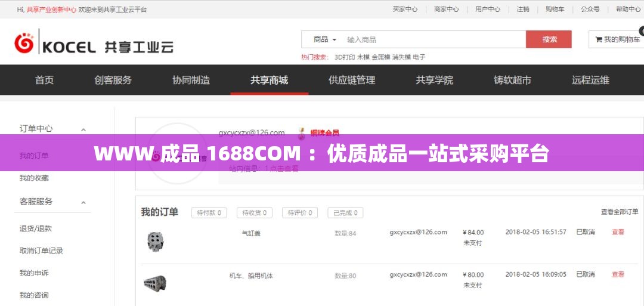Open the 气缸盖 product thumbnail
This screenshot has width=644, height=306.
156,241
